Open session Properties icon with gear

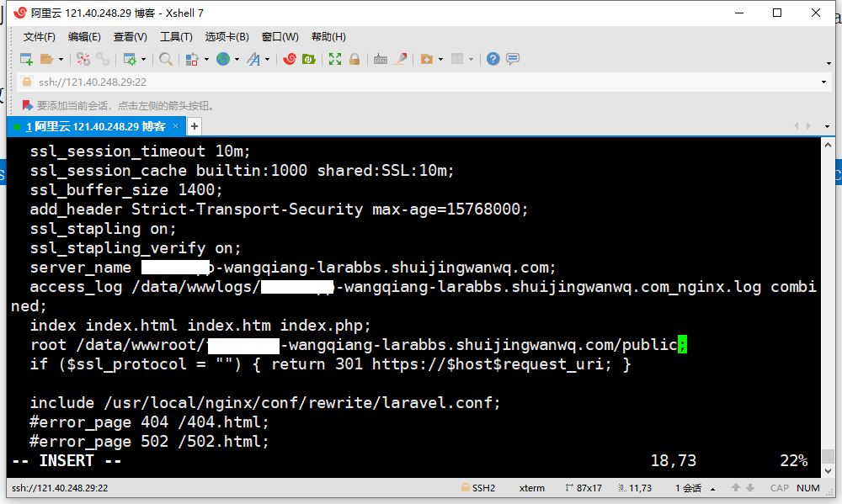coord(130,59)
